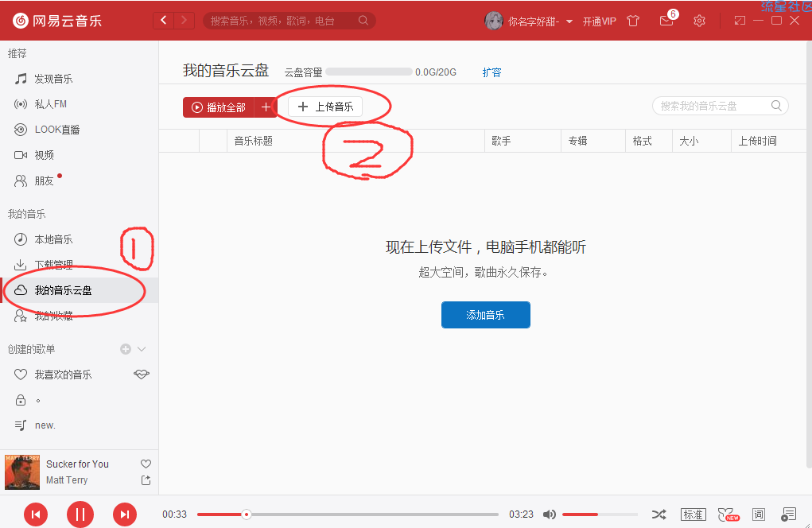Sort by 上传时间 column header
The height and width of the screenshot is (528, 812).
[769, 141]
